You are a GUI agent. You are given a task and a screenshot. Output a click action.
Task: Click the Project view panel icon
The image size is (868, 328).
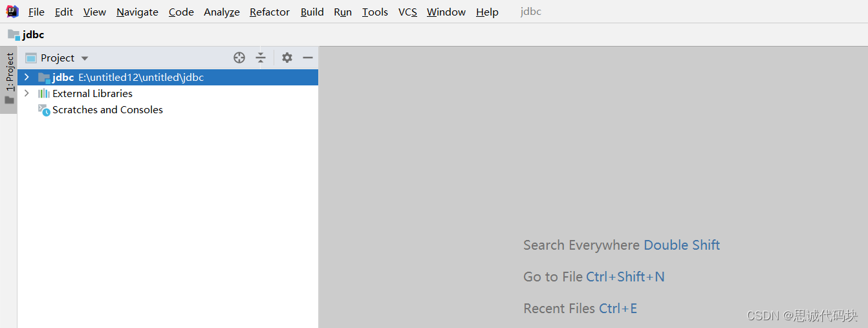click(x=31, y=58)
